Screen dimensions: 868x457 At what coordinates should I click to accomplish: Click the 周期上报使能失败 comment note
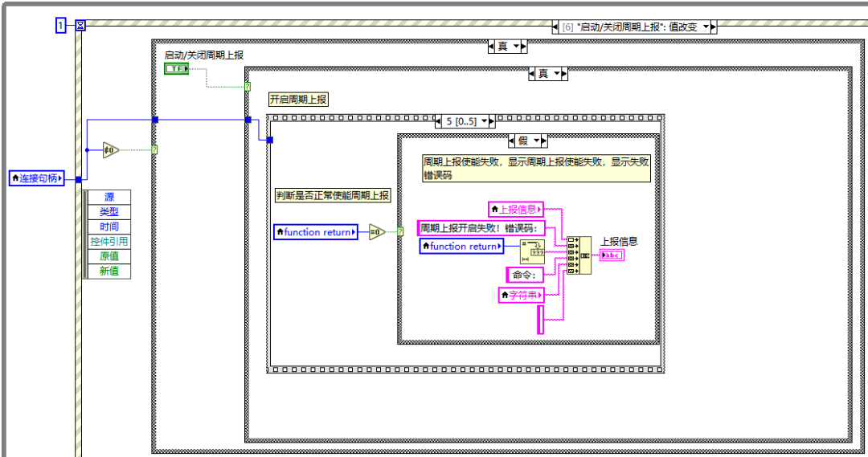[x=536, y=168]
